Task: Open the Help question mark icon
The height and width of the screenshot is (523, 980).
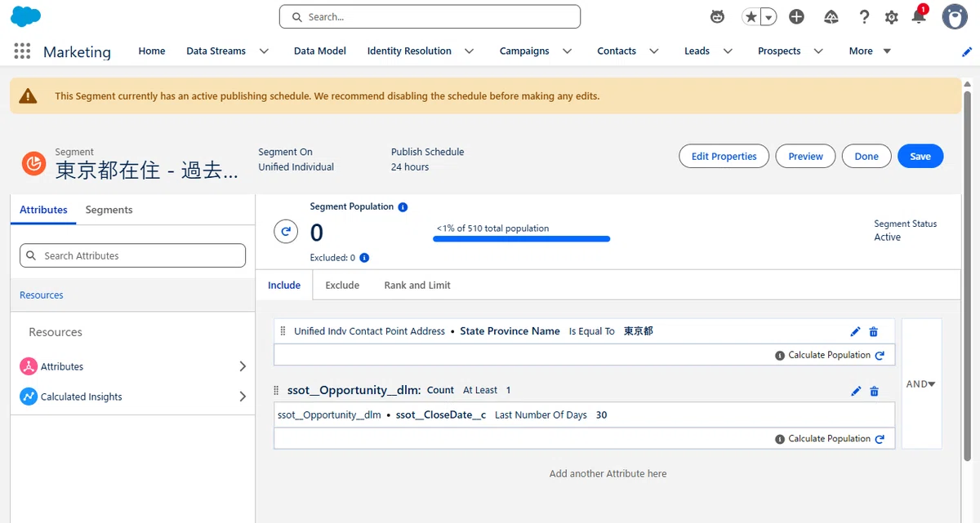Action: (865, 16)
